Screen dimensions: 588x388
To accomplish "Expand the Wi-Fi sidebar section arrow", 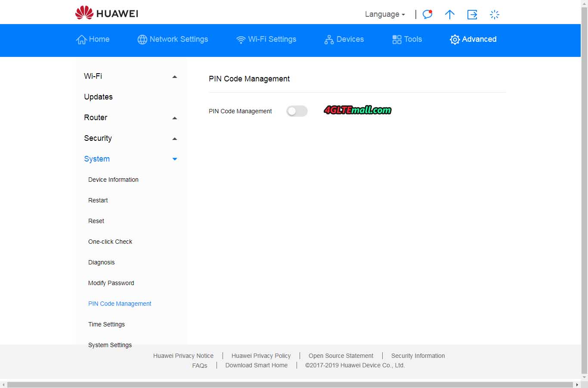I will click(x=174, y=77).
